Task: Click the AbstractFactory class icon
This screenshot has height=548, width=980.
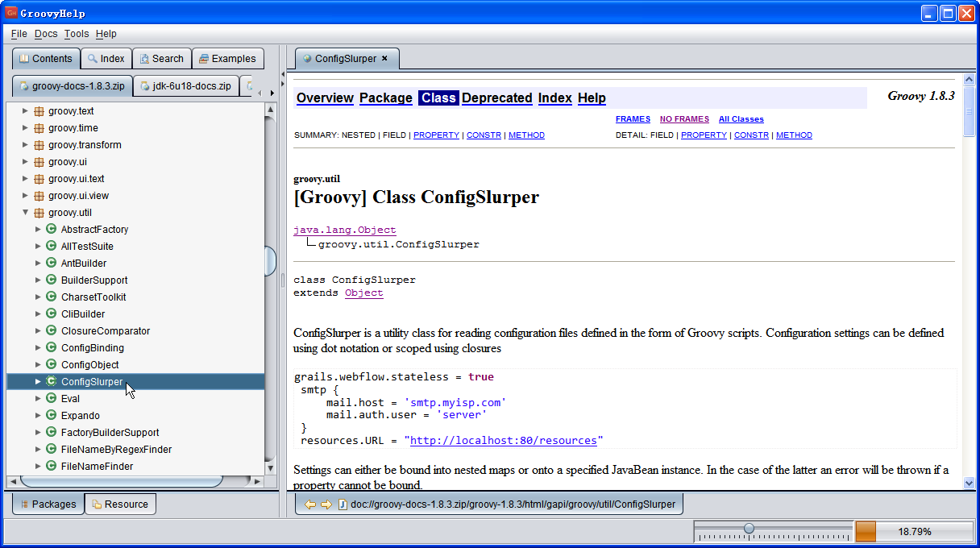Action: (x=52, y=230)
